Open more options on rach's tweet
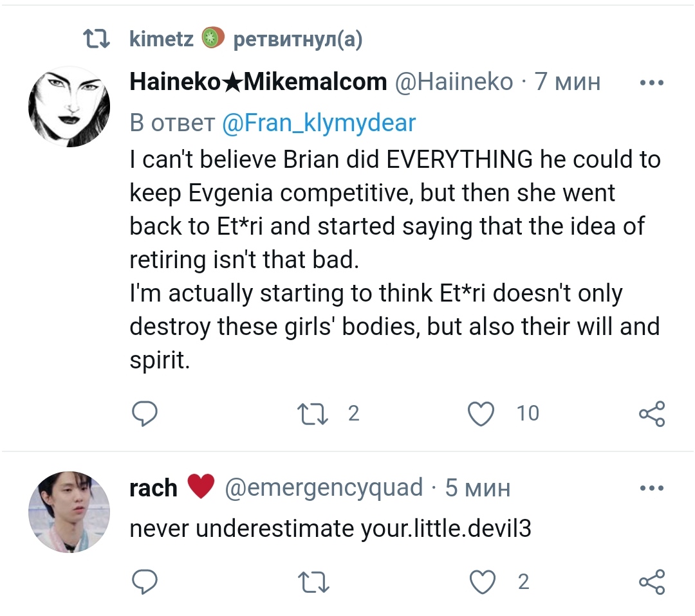 (651, 489)
